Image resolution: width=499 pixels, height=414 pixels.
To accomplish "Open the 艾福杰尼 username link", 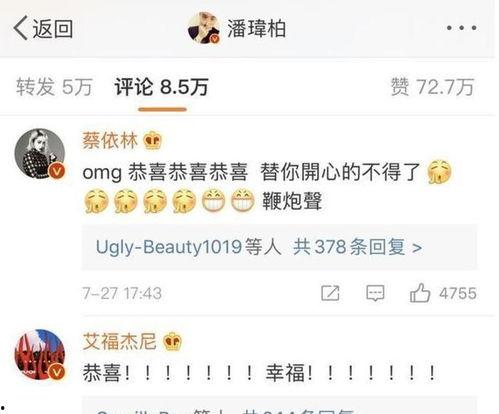I will tap(119, 341).
